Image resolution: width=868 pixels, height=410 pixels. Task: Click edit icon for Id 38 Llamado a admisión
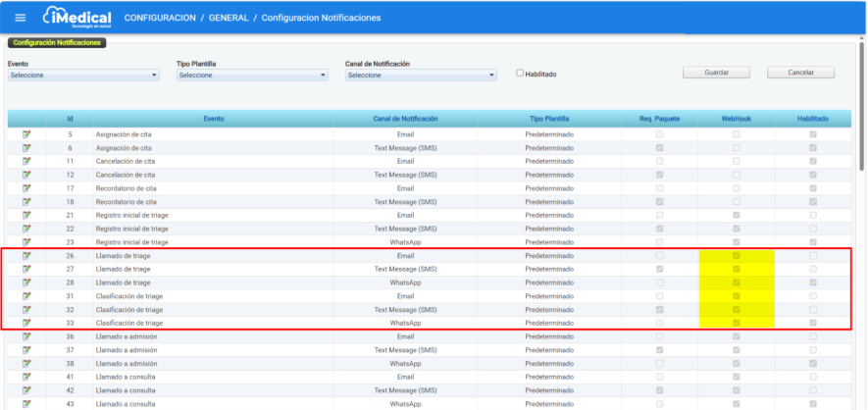(x=26, y=363)
